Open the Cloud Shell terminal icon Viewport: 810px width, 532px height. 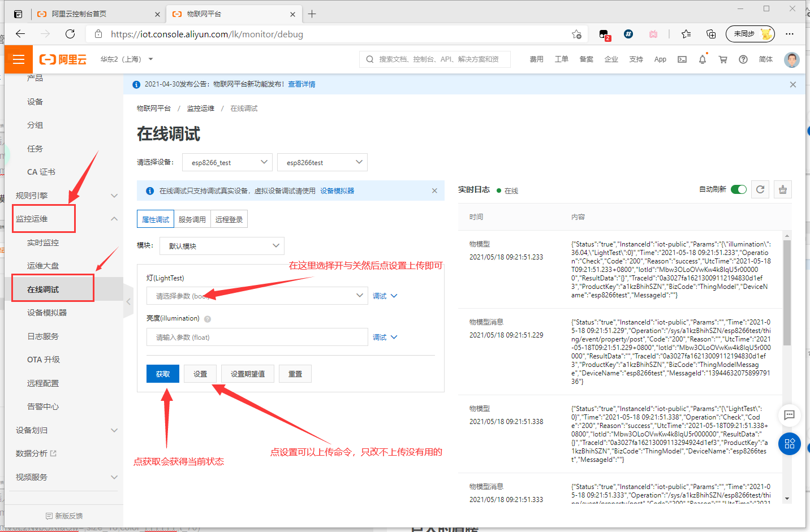682,59
